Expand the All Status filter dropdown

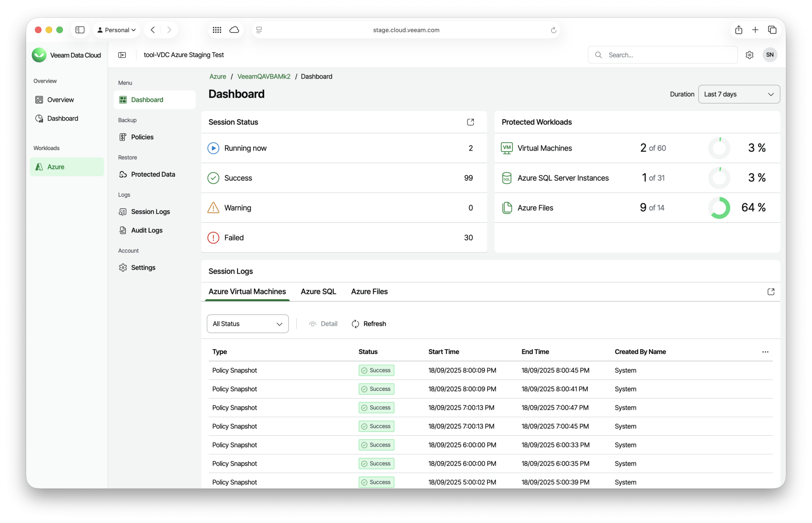point(248,324)
